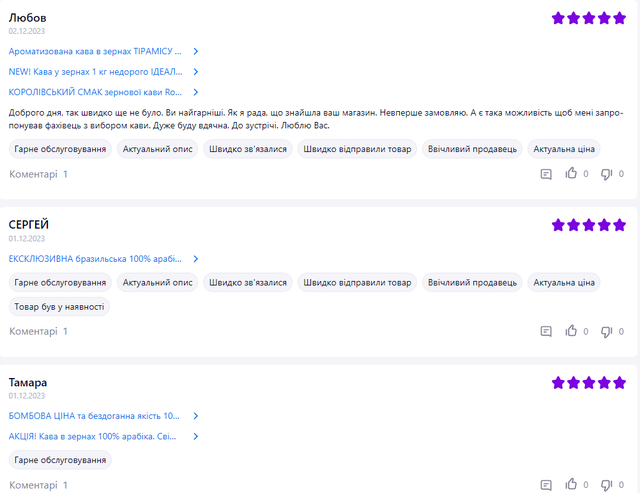Like the review by Любов
Viewport: 640px width, 493px height.
point(571,174)
